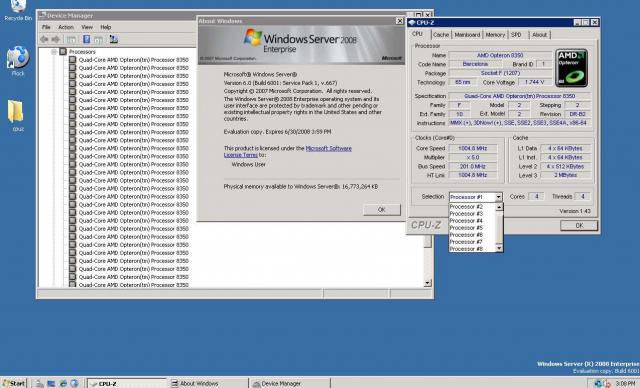
Task: Click the scan for hardware changes toolbar icon
Action: [x=113, y=39]
